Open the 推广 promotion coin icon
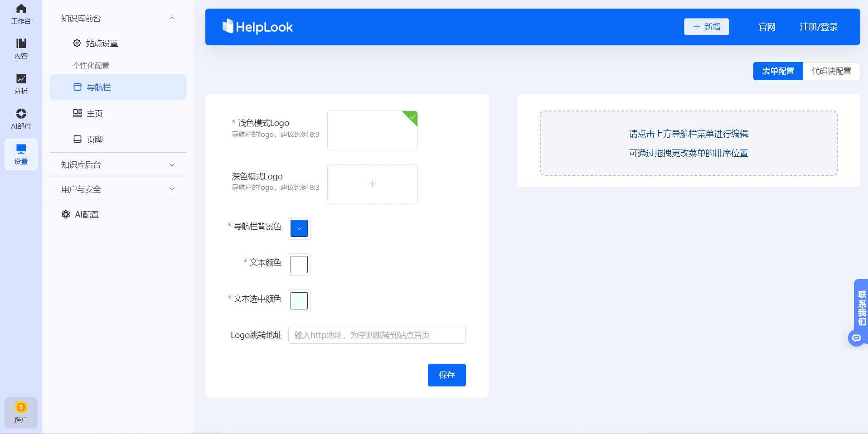 coord(20,407)
